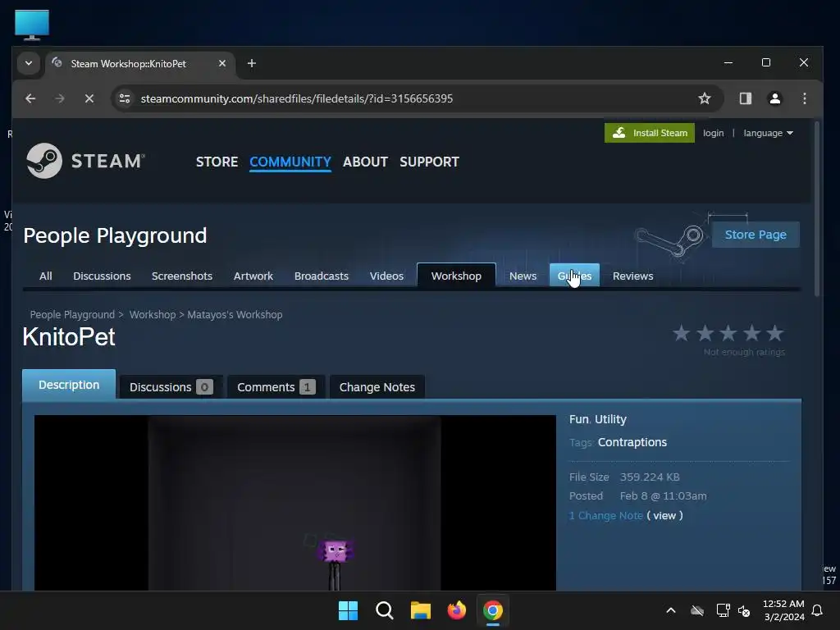Viewport: 840px width, 630px height.
Task: Click the muted volume tray icon
Action: (744, 610)
